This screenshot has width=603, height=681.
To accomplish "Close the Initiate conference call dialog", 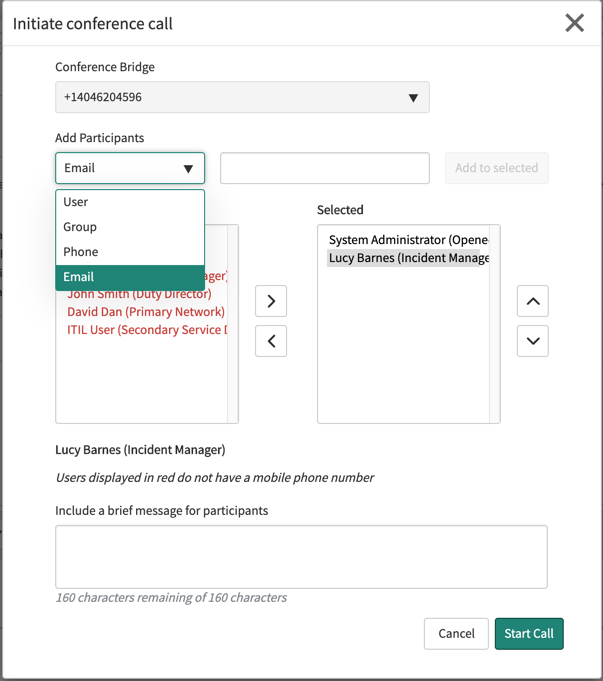I will pos(574,23).
